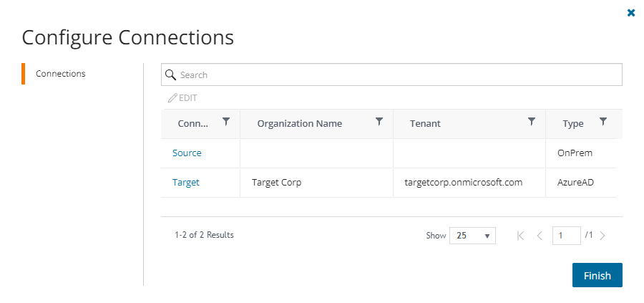This screenshot has height=303, width=644.
Task: Click the search magnifier icon
Action: (171, 74)
